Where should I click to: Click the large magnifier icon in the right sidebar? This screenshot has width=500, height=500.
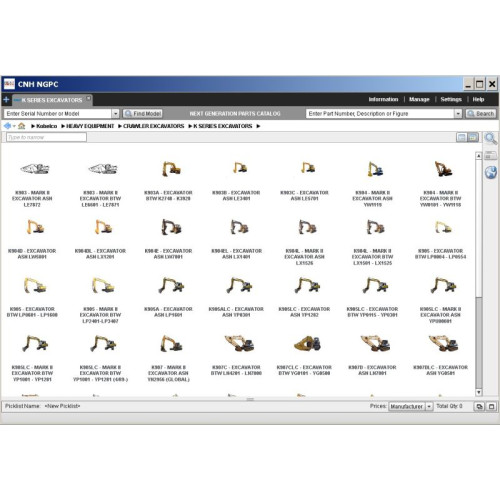(491, 138)
